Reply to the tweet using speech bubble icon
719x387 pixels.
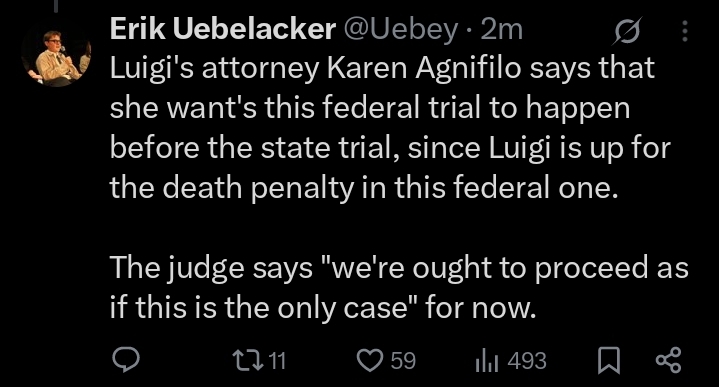pyautogui.click(x=127, y=360)
